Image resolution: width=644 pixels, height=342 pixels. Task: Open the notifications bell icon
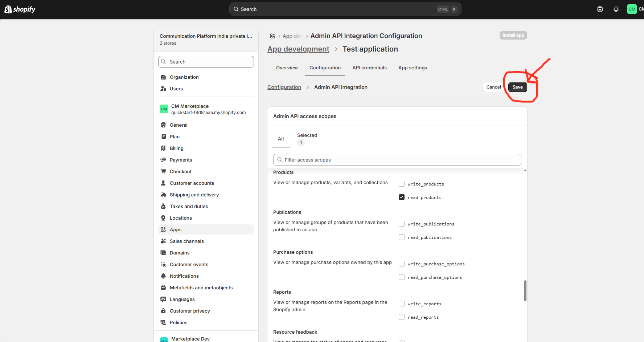point(616,9)
